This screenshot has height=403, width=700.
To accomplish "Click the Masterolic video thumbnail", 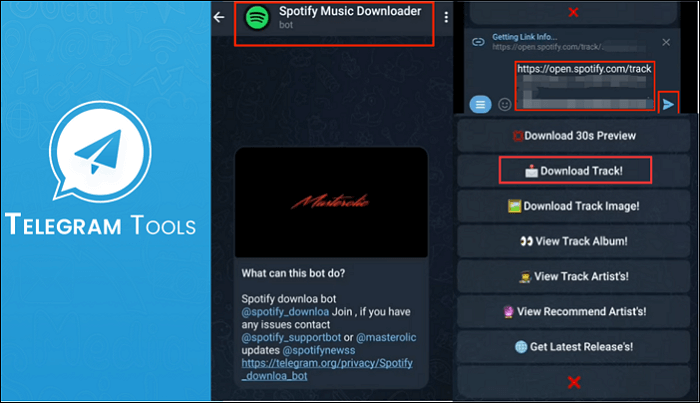I will tap(331, 203).
